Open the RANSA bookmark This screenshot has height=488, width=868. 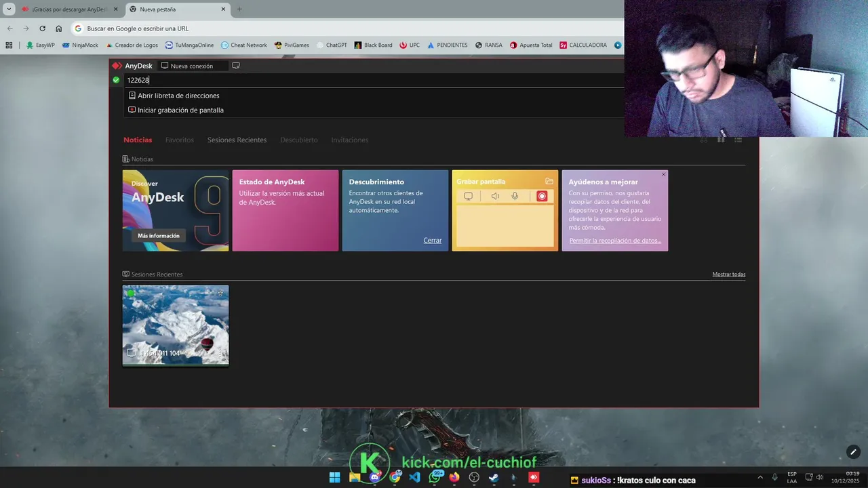click(x=489, y=45)
